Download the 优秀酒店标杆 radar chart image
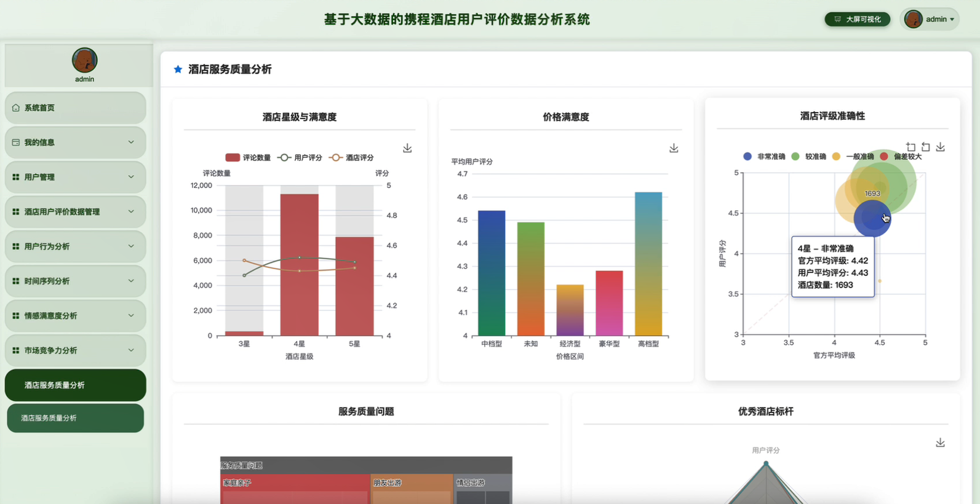This screenshot has height=504, width=980. 940,443
